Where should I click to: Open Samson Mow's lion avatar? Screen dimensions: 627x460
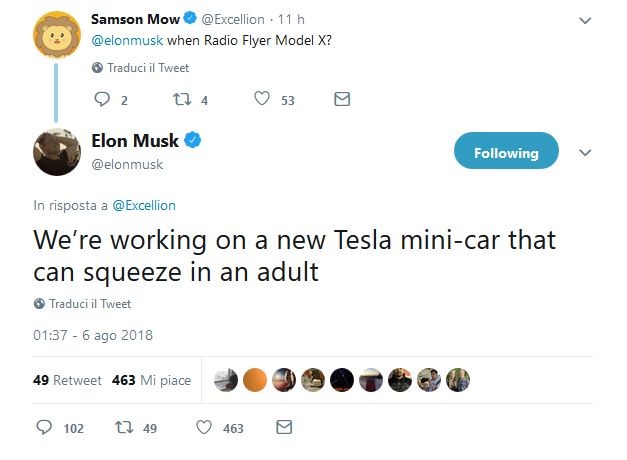tap(58, 36)
